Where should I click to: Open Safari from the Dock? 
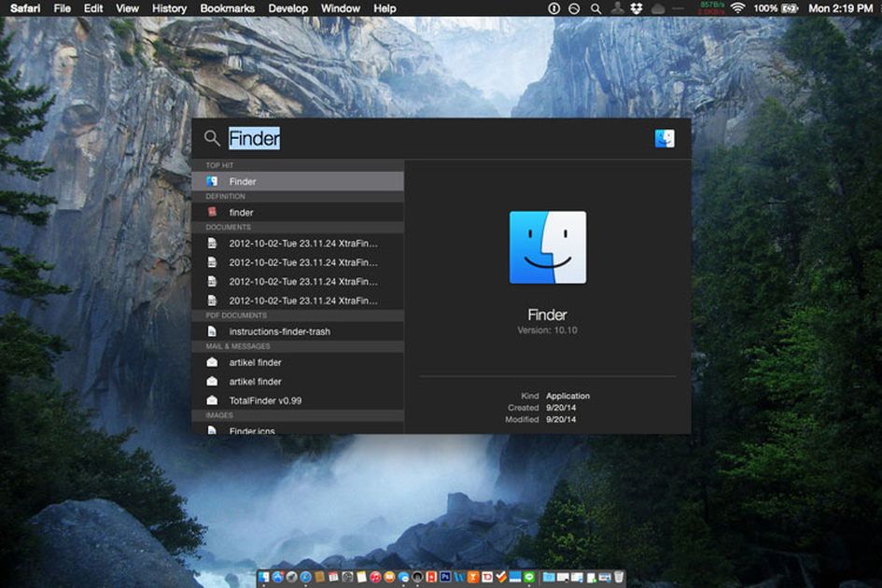point(305,577)
